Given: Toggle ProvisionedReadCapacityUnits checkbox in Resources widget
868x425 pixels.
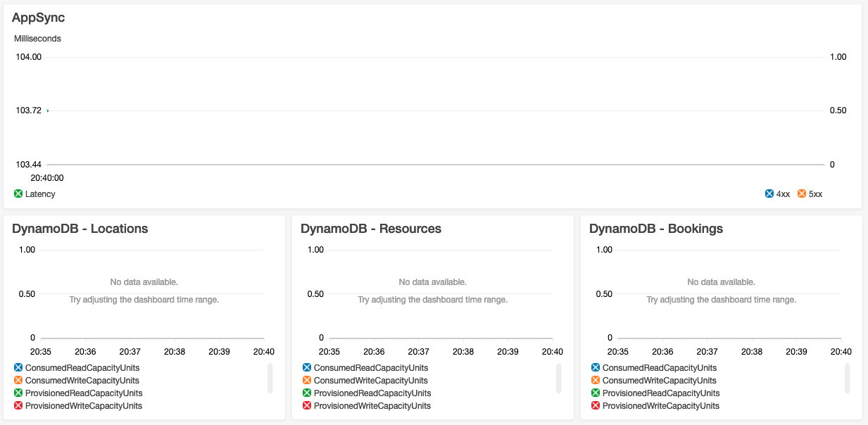Looking at the screenshot, I should [x=307, y=393].
